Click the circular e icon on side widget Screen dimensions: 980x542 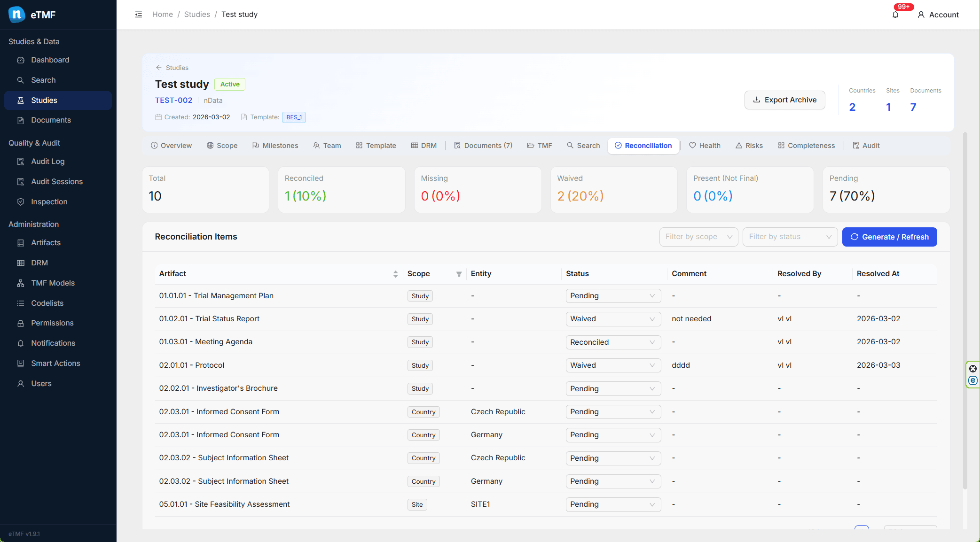click(973, 380)
